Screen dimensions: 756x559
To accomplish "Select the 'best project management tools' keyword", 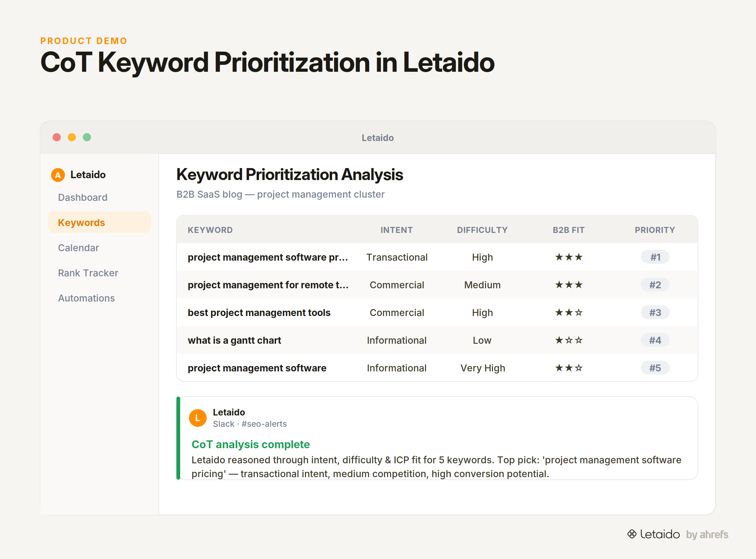I will [x=259, y=313].
